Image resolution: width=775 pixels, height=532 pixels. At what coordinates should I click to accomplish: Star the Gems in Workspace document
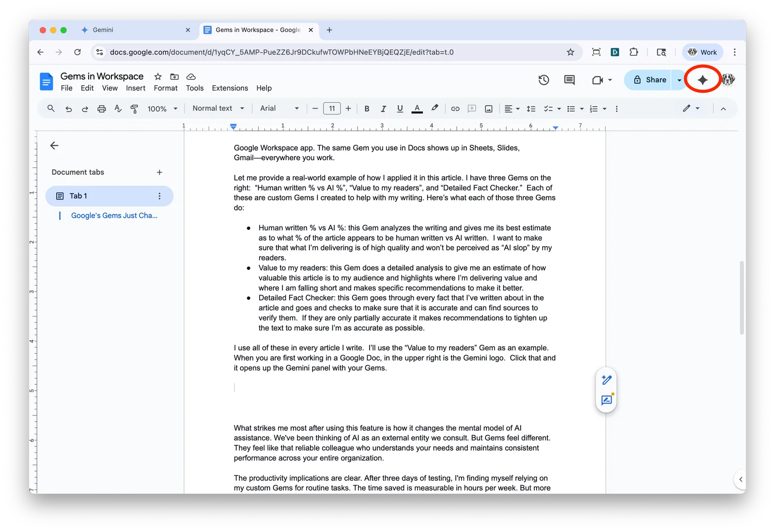pyautogui.click(x=158, y=76)
